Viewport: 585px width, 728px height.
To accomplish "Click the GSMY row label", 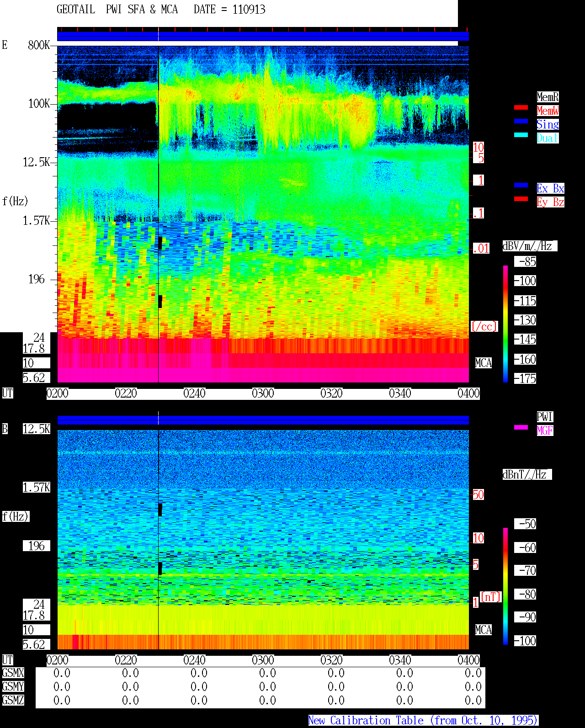I will [13, 686].
